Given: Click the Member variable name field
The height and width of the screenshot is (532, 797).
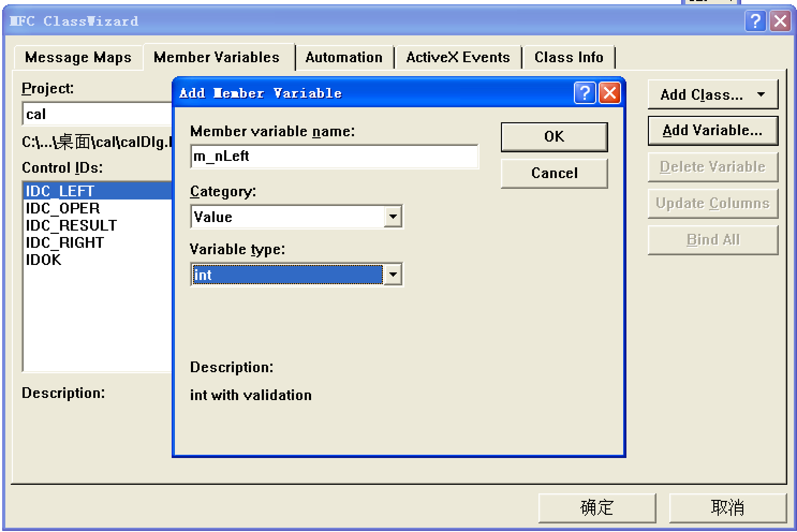Looking at the screenshot, I should click(x=334, y=156).
